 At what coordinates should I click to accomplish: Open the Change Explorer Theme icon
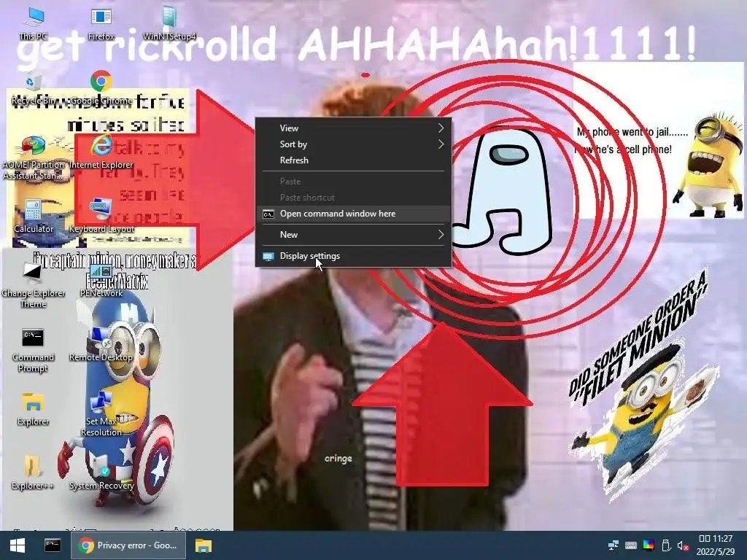[x=34, y=285]
